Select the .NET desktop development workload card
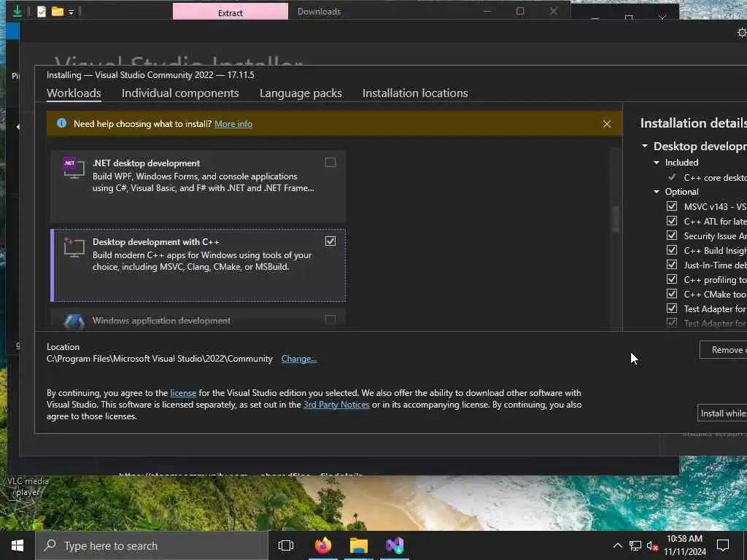Screen dimensions: 747x560 click(198, 186)
